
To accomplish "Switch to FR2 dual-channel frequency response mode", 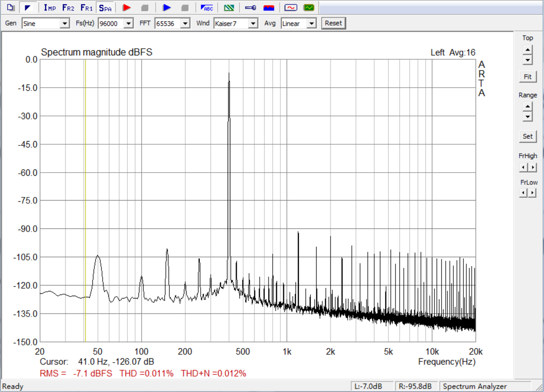I will coord(68,7).
